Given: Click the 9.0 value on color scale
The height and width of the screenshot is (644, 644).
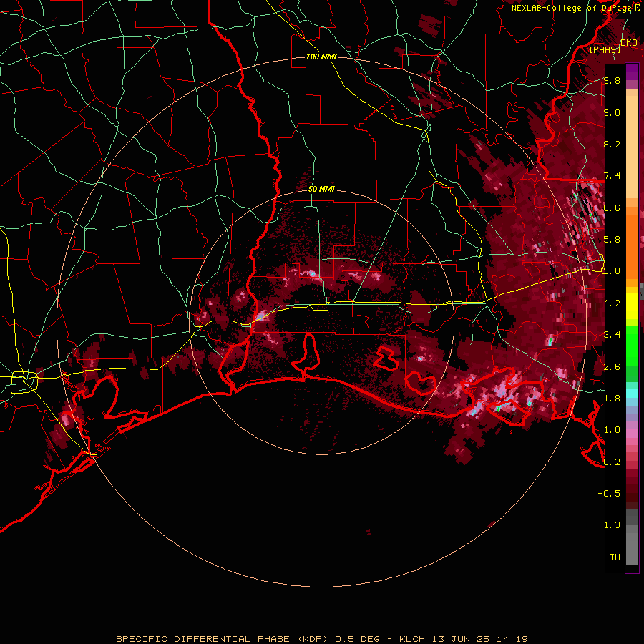Looking at the screenshot, I should [x=612, y=112].
